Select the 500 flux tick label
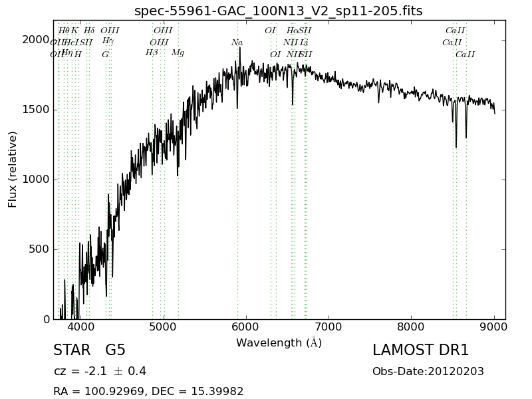This screenshot has width=532, height=399. point(39,249)
